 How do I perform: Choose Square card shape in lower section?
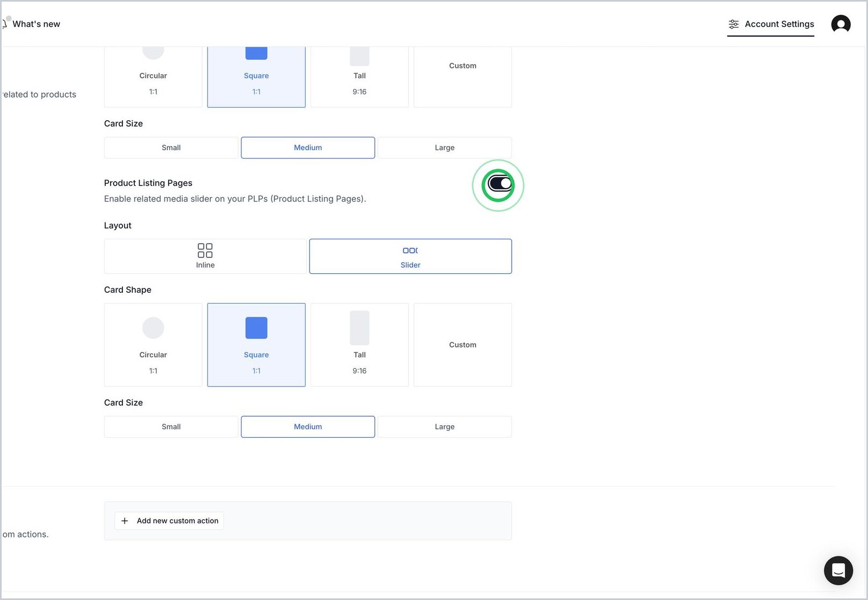tap(257, 345)
